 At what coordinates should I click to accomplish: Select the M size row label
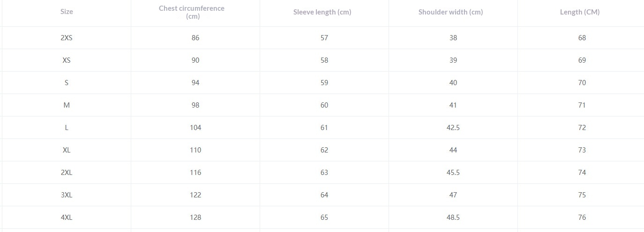(67, 105)
